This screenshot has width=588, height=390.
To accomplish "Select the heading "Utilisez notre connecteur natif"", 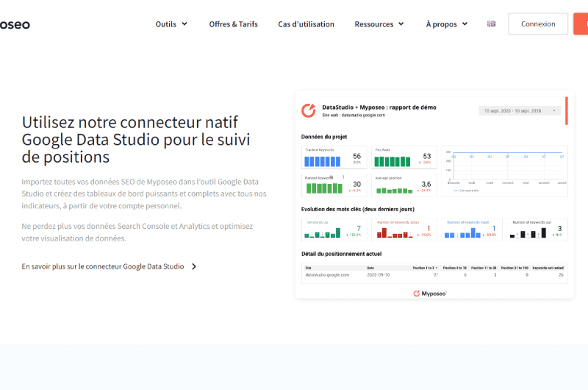I will point(136,140).
